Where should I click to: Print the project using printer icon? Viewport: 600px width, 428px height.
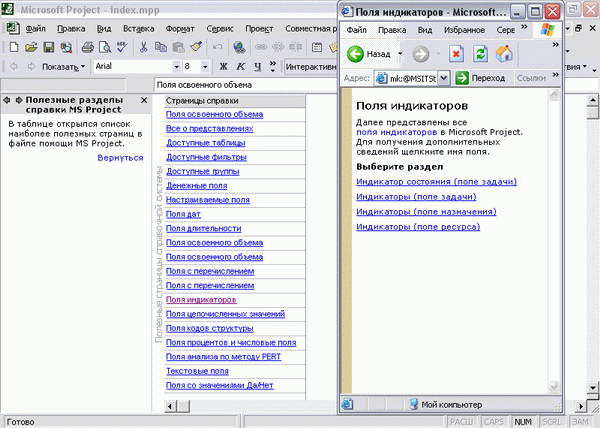pyautogui.click(x=88, y=47)
